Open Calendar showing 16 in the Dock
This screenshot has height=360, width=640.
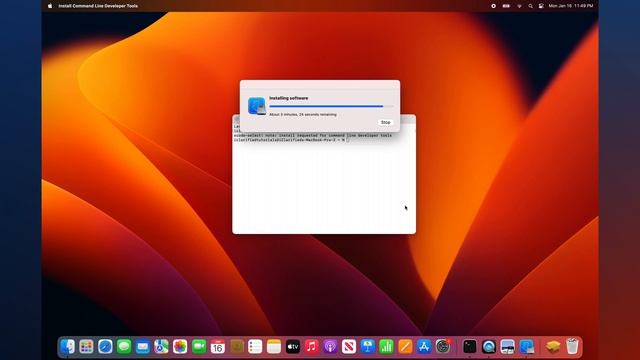[x=218, y=347]
